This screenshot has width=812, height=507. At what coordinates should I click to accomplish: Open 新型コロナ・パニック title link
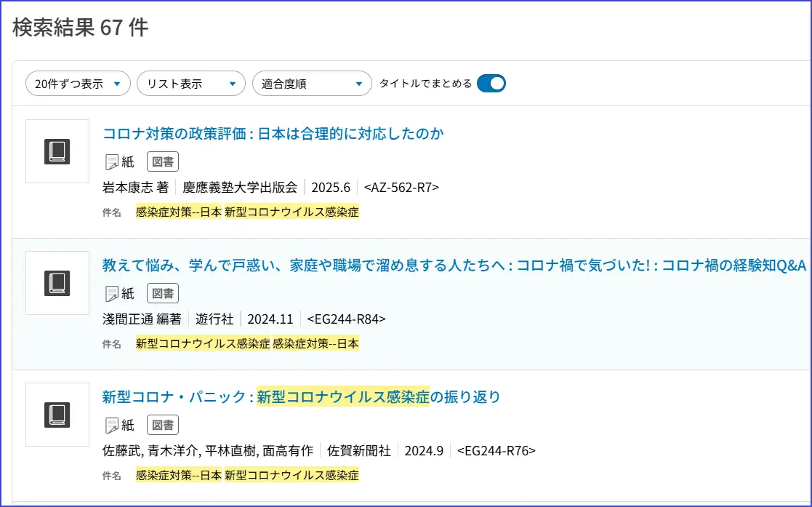(x=301, y=397)
